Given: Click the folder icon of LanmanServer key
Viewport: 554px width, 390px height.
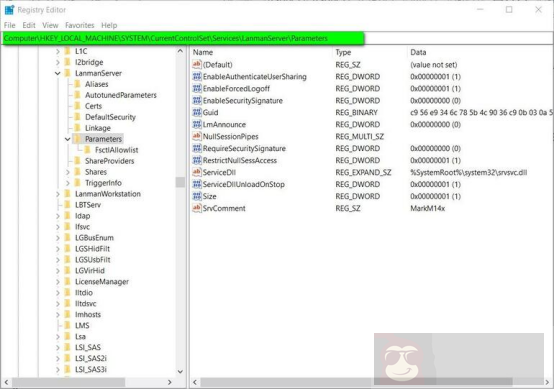Looking at the screenshot, I should click(x=67, y=73).
